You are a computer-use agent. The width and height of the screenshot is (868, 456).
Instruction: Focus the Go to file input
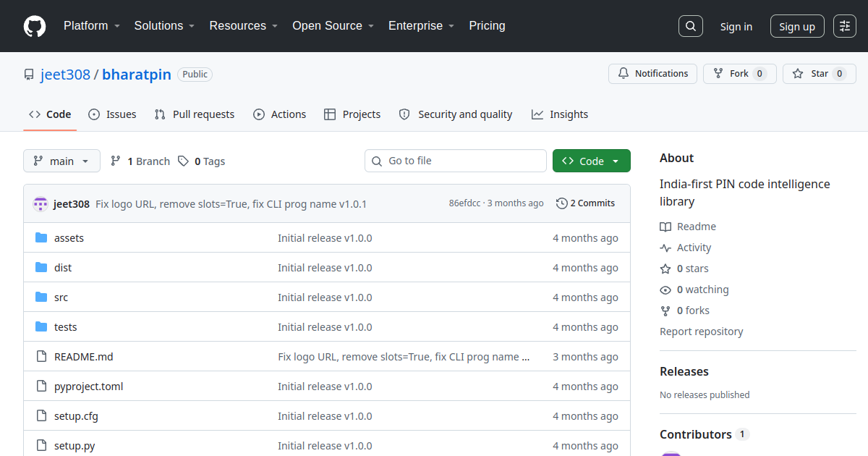click(x=456, y=161)
